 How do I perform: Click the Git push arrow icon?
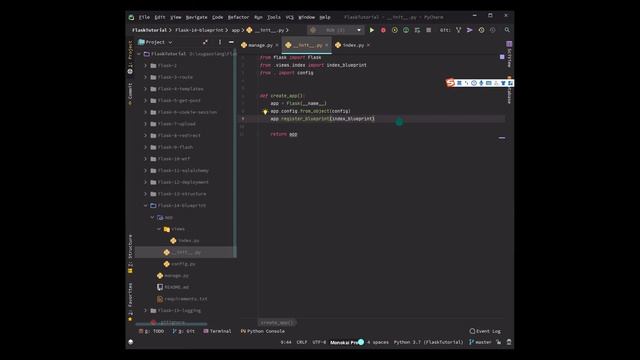(x=470, y=30)
